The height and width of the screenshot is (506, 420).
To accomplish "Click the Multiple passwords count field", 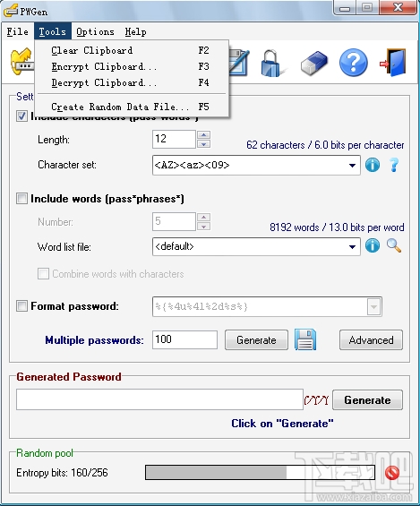I will [x=184, y=339].
